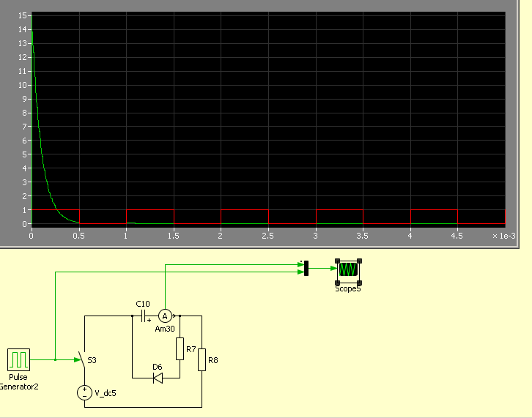Click the Scope5 label text
532x418 pixels.
click(x=348, y=289)
